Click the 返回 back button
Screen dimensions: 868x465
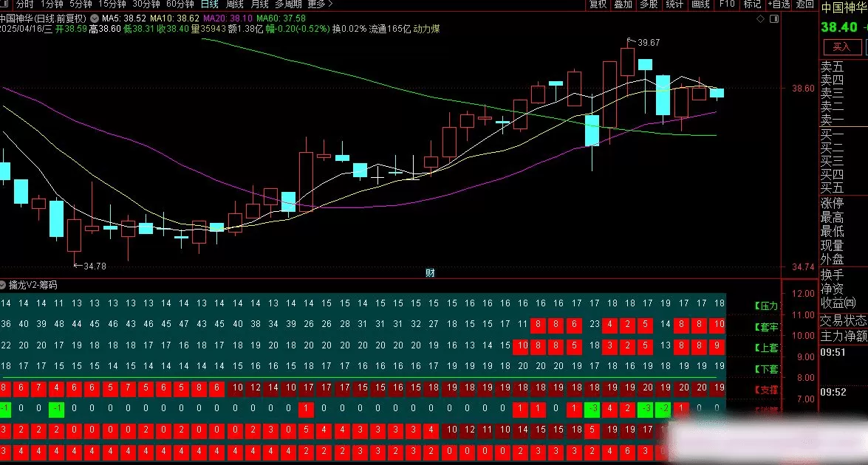point(804,4)
